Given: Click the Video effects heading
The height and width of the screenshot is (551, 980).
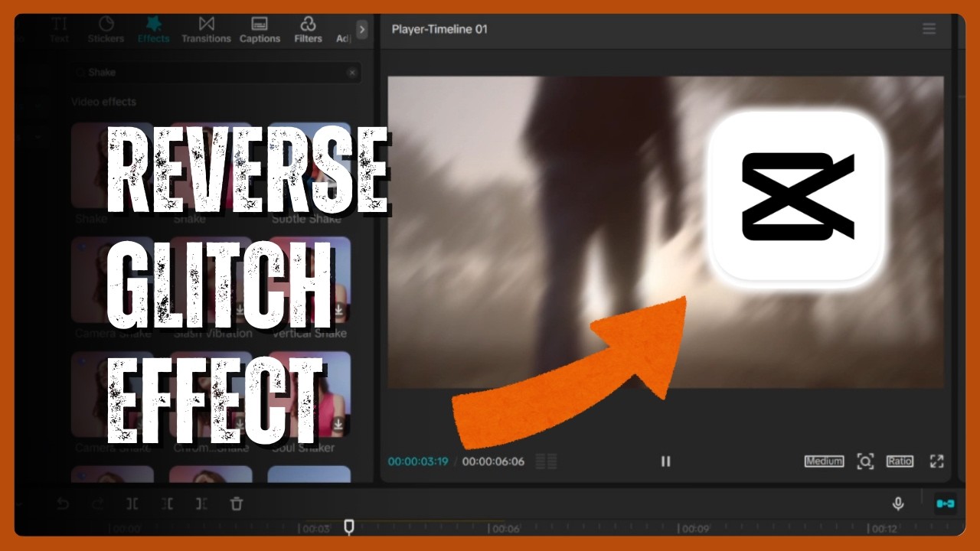Looking at the screenshot, I should point(103,102).
